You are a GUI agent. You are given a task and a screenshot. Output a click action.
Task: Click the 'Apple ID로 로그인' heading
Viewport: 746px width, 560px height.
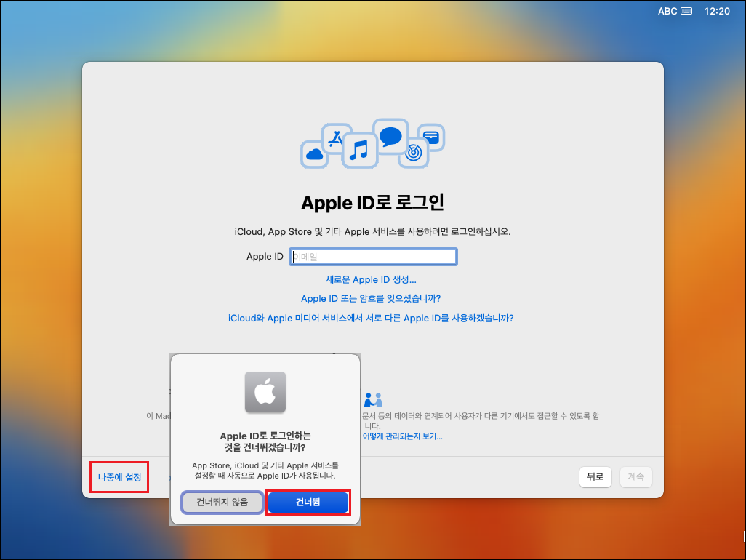[372, 203]
